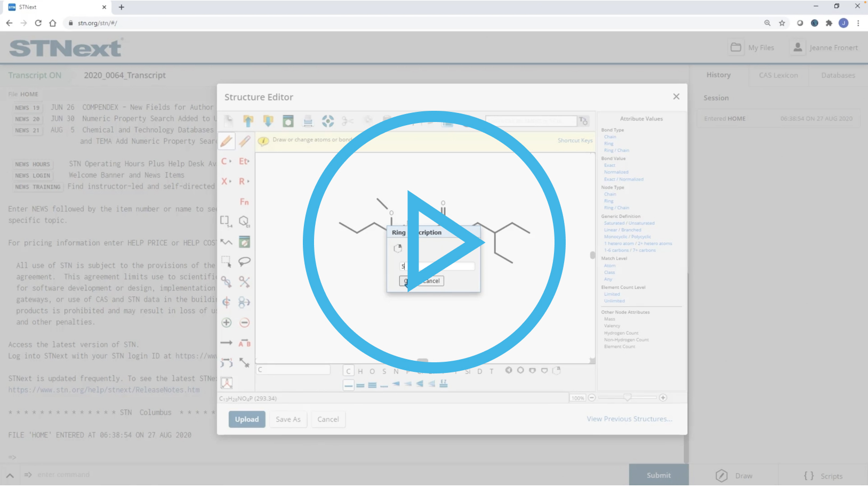Click the center structure target icon

(x=328, y=121)
